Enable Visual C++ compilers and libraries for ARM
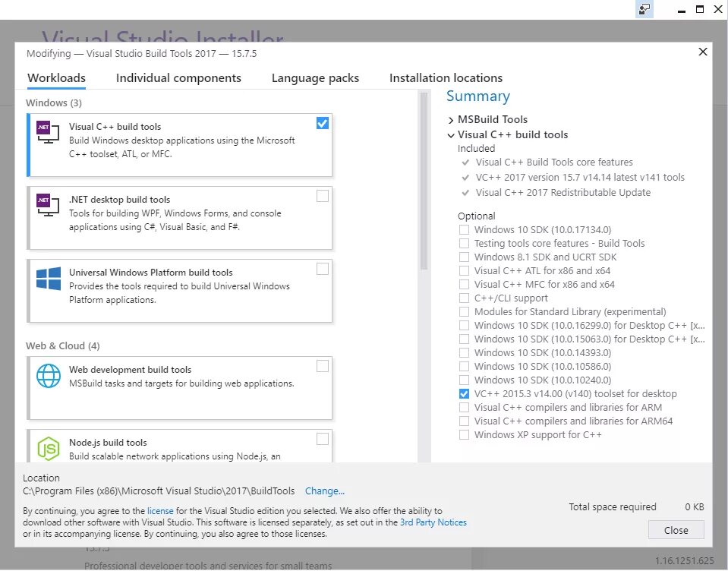Screen dimensions: 728x571 tap(464, 408)
